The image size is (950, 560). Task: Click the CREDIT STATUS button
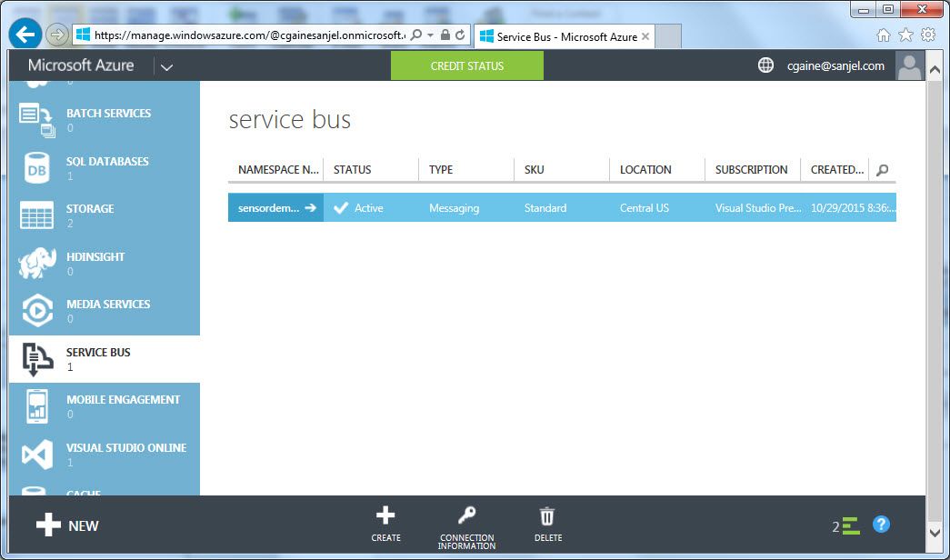point(467,65)
